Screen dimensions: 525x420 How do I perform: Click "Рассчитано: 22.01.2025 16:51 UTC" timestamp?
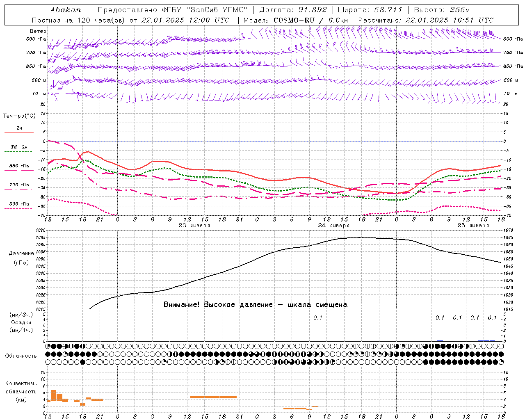tap(426, 20)
